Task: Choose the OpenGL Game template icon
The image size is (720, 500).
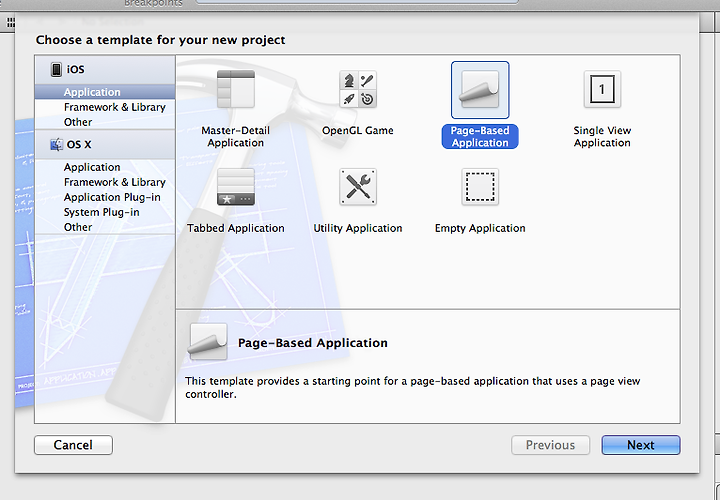Action: click(x=358, y=90)
